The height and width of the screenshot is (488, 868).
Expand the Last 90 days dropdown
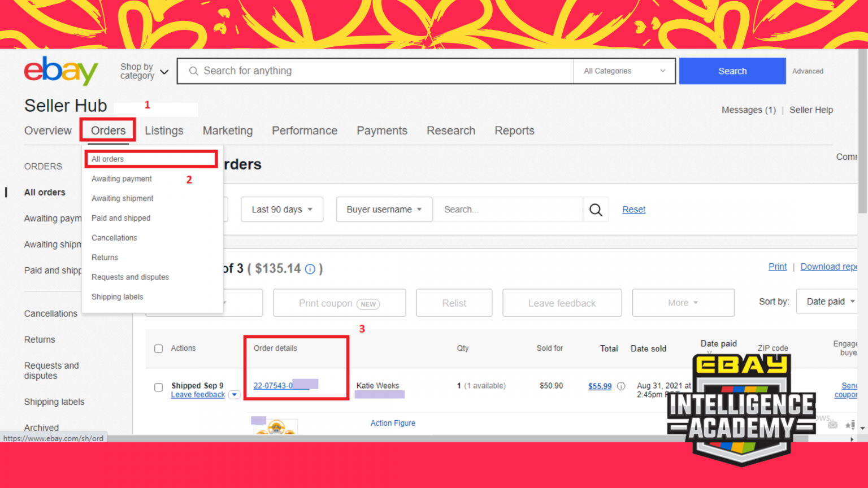click(x=281, y=210)
